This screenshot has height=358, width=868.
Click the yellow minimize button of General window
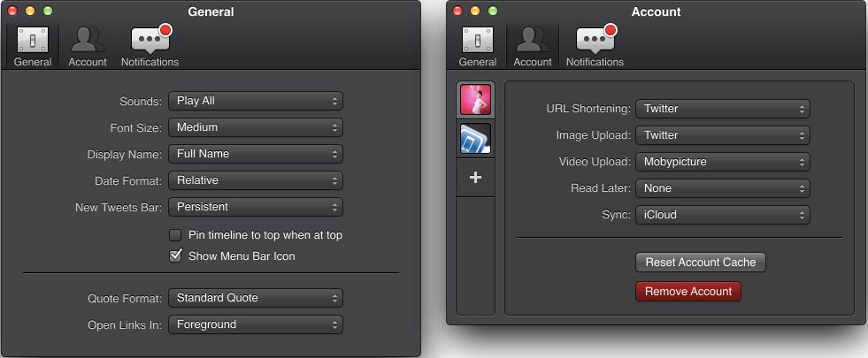click(30, 11)
